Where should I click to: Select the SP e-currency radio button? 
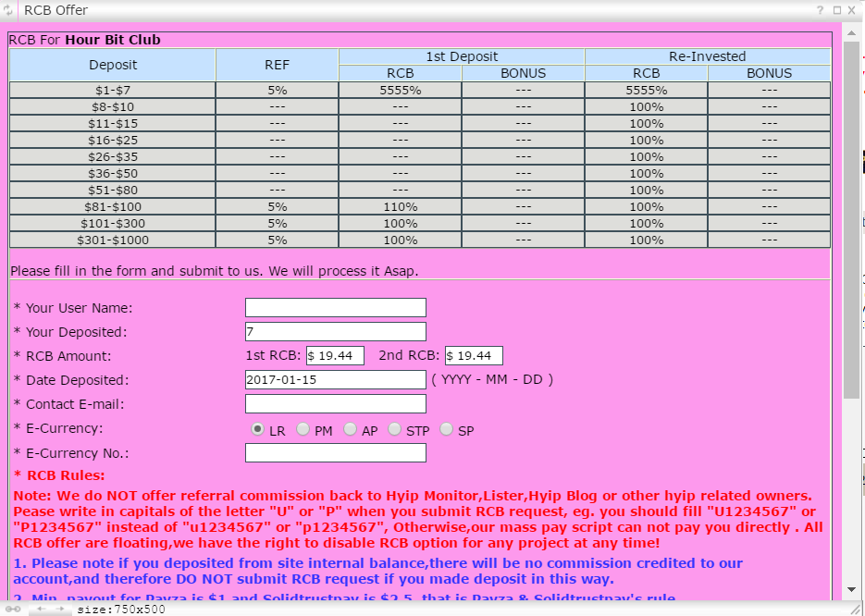click(x=446, y=429)
